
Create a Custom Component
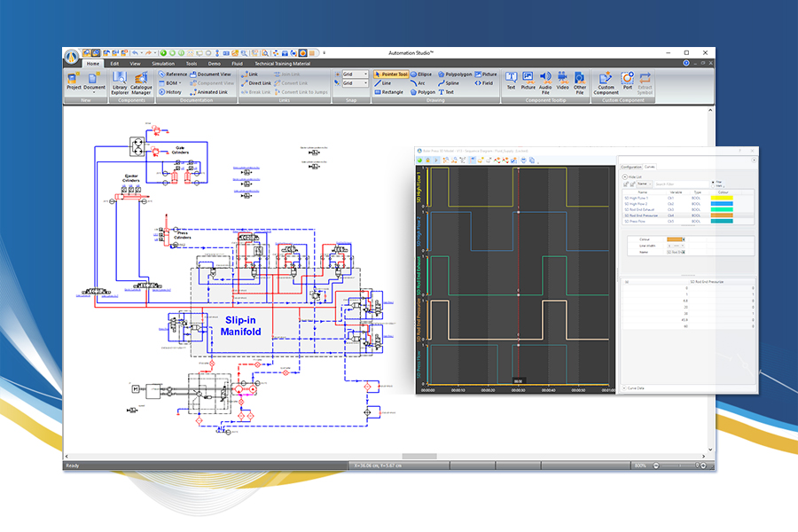(x=606, y=83)
